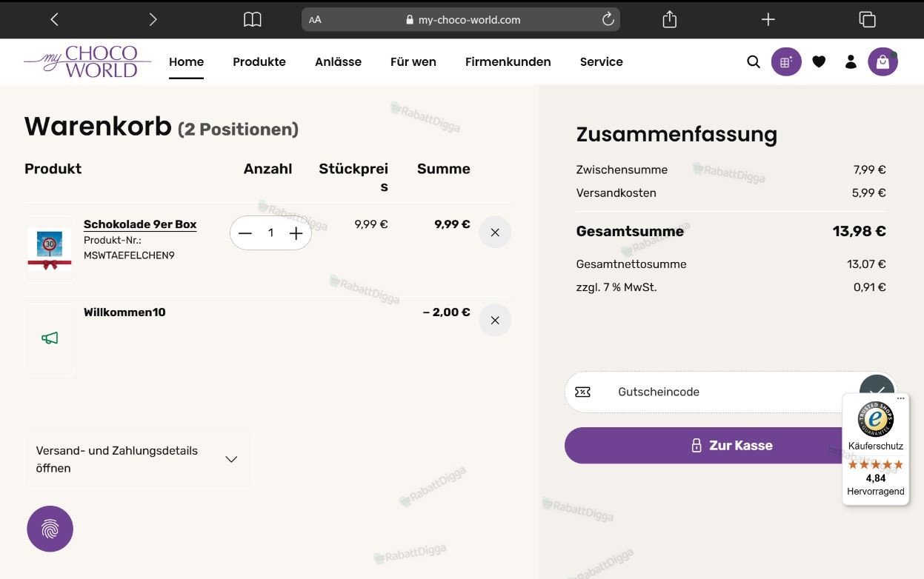Click the quantity field showing 1

pos(270,233)
